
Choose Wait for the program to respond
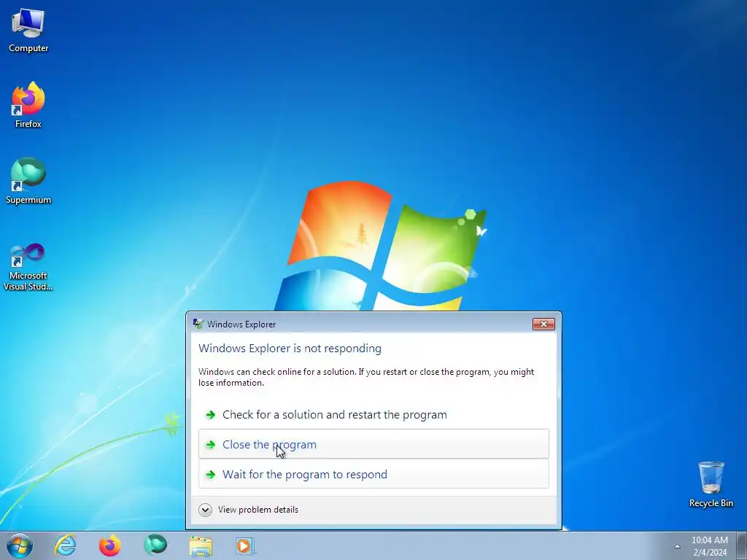point(373,474)
